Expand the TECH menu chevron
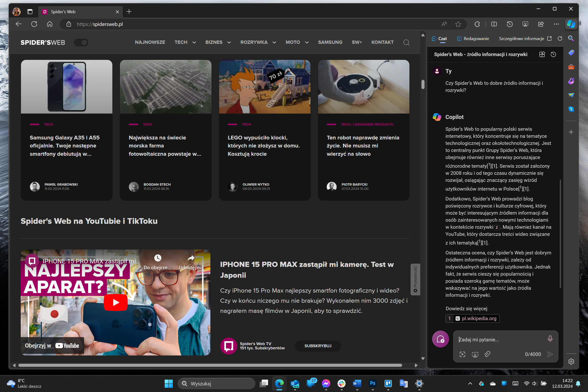 (194, 42)
